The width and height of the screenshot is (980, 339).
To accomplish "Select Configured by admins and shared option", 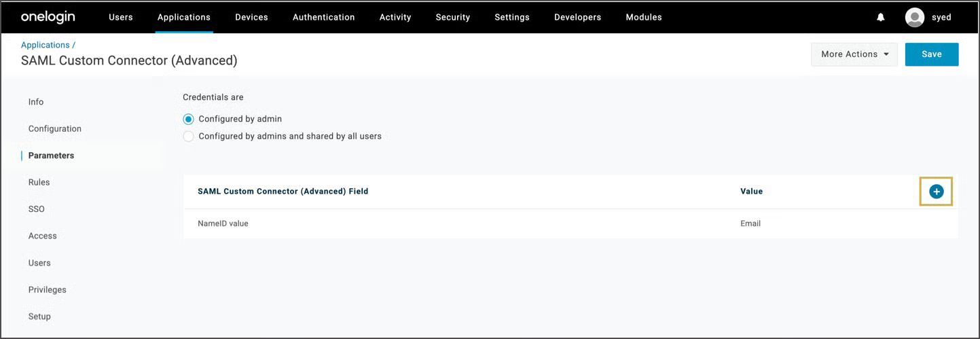I will (189, 137).
